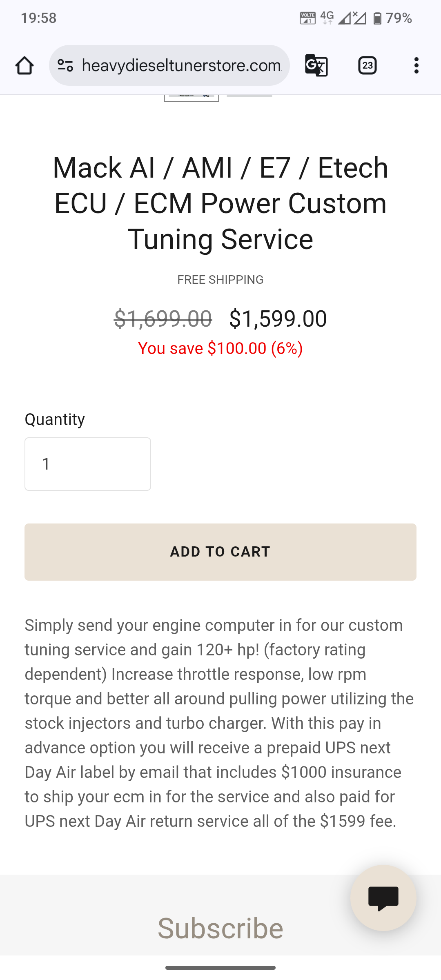This screenshot has width=441, height=980.
Task: Select the second product thumbnail
Action: (249, 96)
